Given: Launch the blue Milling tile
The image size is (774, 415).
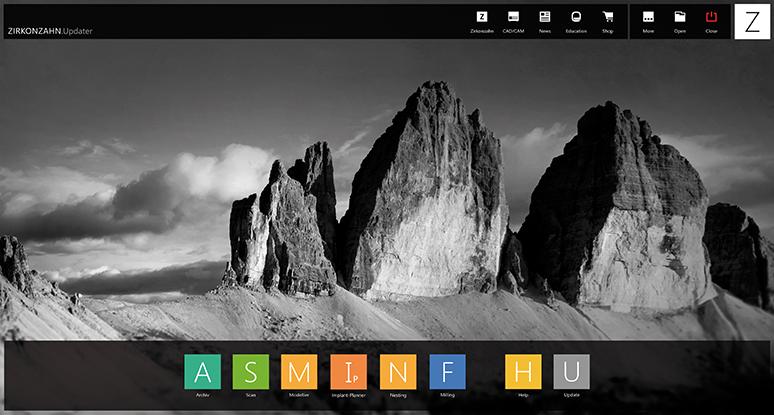Looking at the screenshot, I should [447, 372].
